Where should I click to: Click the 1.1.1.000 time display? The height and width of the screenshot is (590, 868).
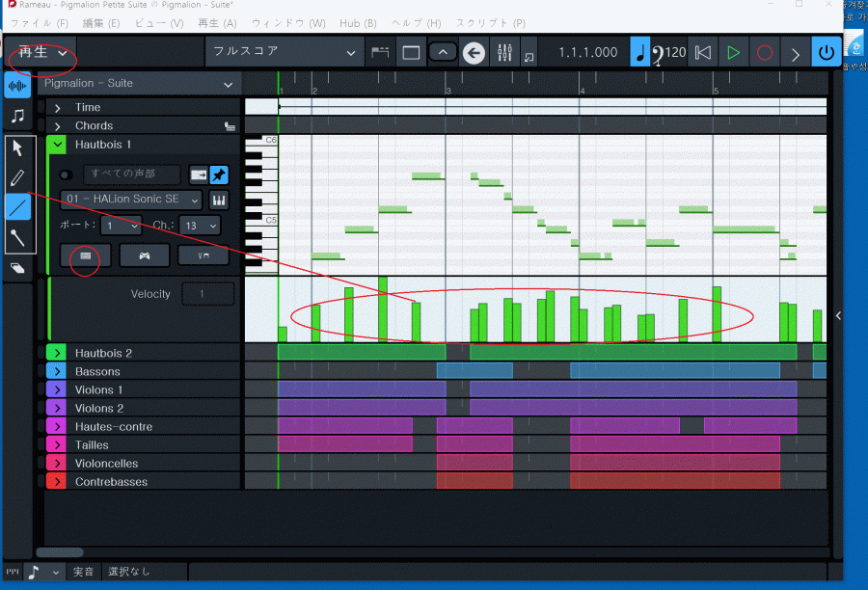pos(588,53)
